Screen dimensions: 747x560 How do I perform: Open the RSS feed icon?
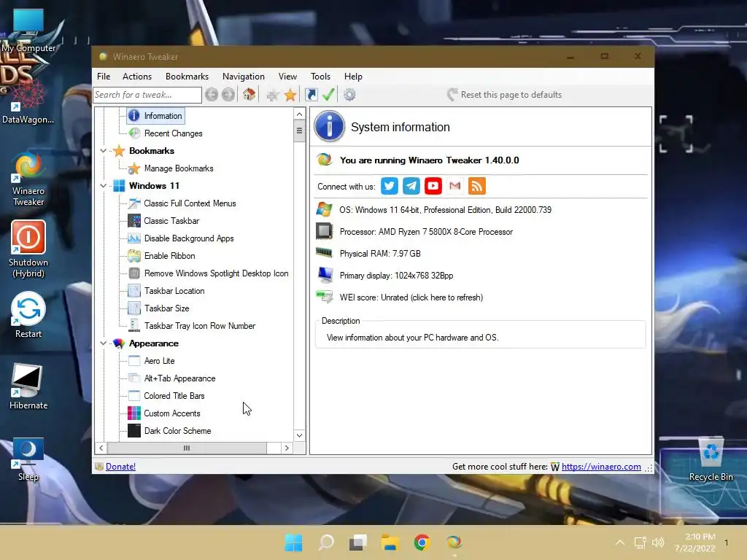click(477, 186)
